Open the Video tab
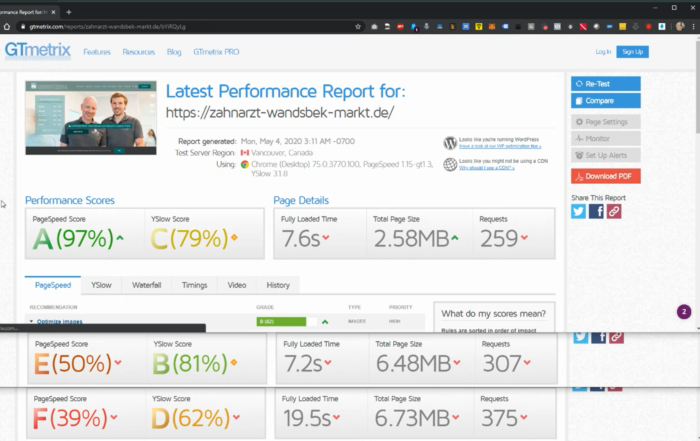Viewport: 700px width, 441px height. coord(237,285)
